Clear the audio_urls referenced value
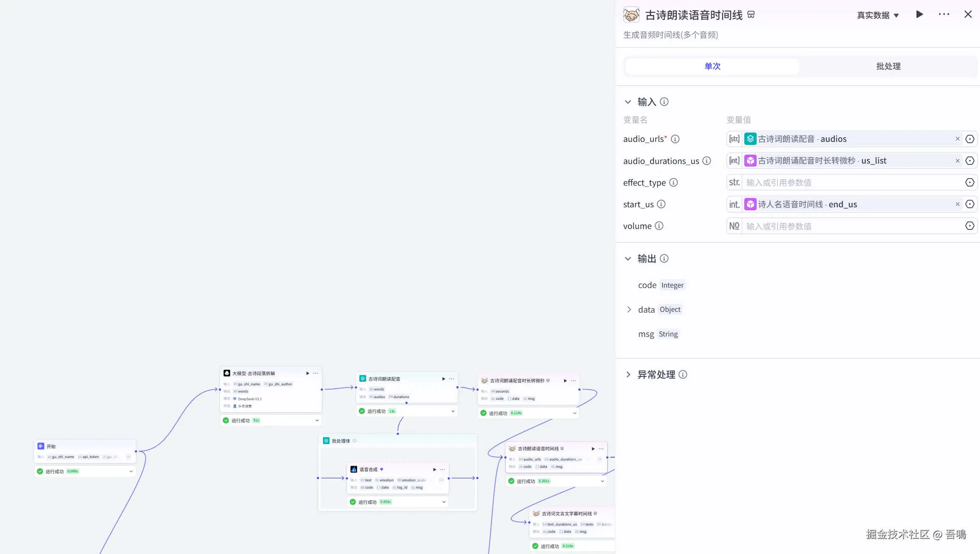 pos(957,139)
